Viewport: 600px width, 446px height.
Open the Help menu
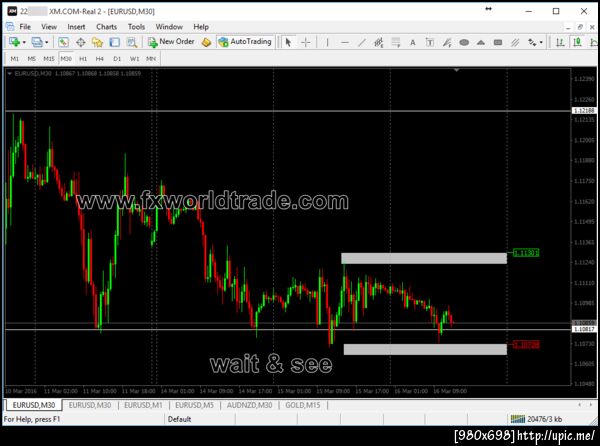[x=201, y=27]
